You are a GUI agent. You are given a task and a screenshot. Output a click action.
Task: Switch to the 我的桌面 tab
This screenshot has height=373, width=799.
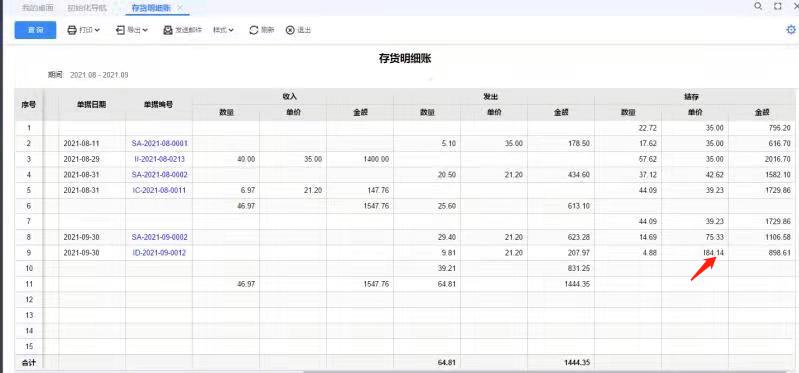pyautogui.click(x=38, y=8)
